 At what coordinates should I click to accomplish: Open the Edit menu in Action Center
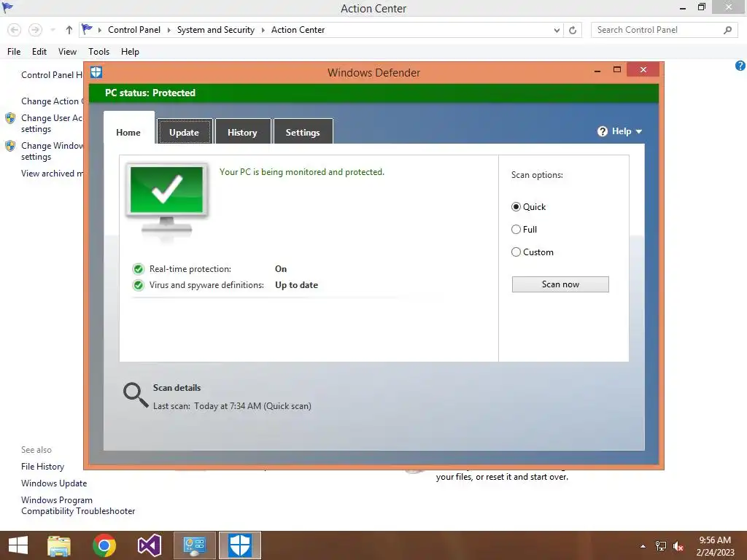tap(39, 52)
